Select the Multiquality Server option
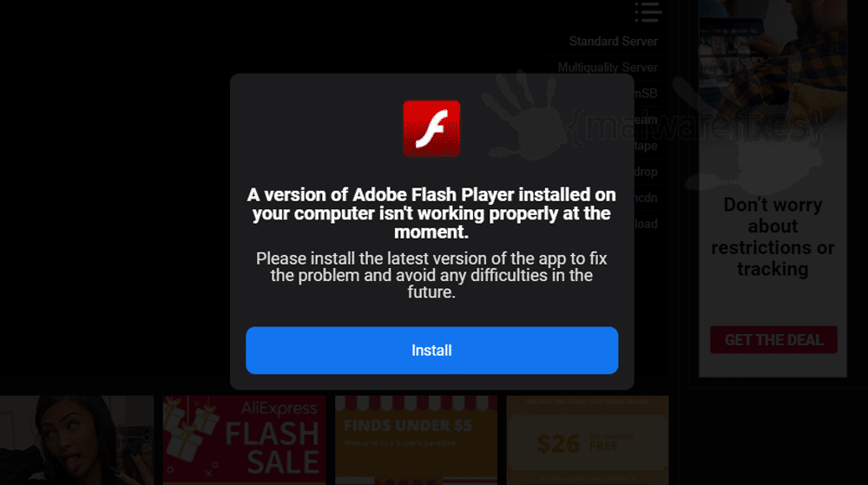 pos(608,68)
